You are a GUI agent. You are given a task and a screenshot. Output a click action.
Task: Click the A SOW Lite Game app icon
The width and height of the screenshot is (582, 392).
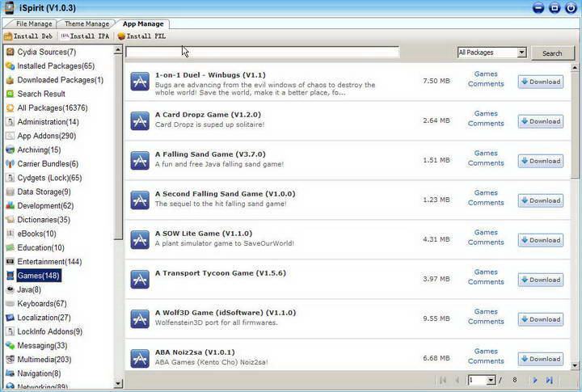(x=140, y=240)
